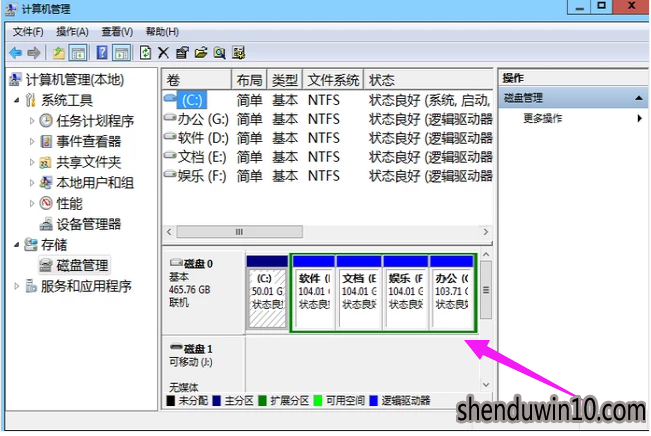The width and height of the screenshot is (651, 436).
Task: Open the 查看(V) menu
Action: (117, 32)
